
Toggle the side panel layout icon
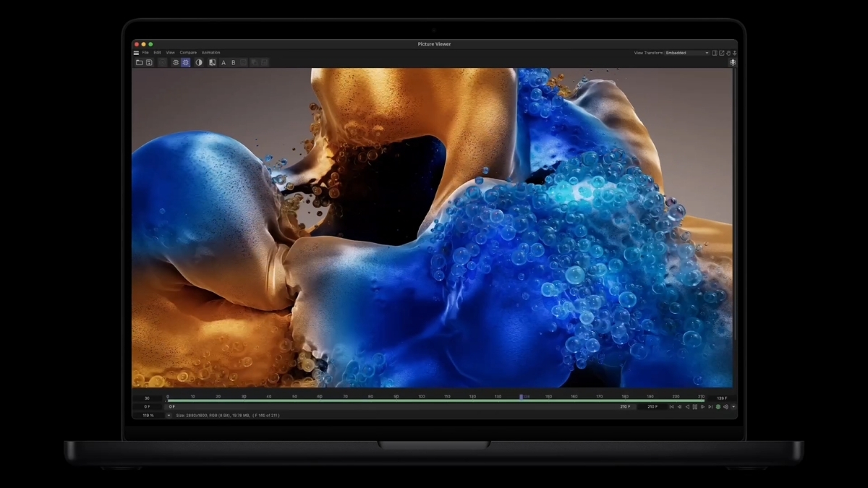(x=715, y=53)
